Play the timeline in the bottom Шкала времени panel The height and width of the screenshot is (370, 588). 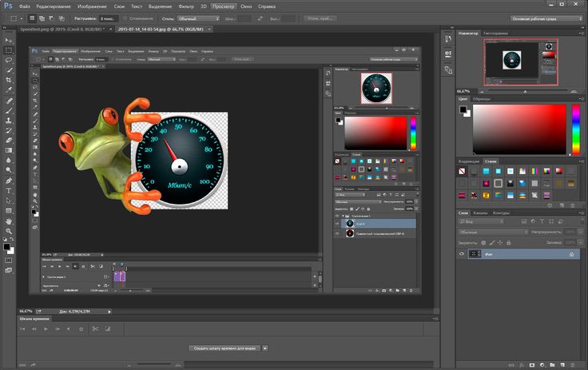(46, 328)
